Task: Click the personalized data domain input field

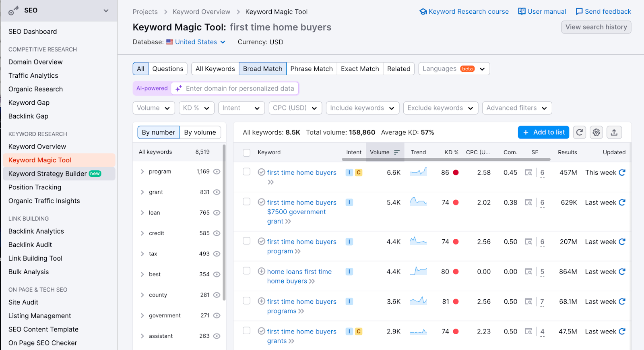Action: coord(239,89)
